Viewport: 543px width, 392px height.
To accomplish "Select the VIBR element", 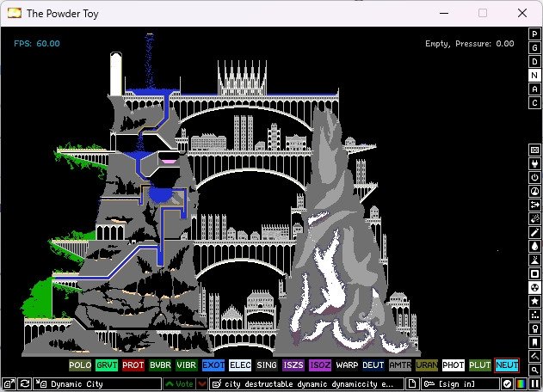I will pos(187,365).
